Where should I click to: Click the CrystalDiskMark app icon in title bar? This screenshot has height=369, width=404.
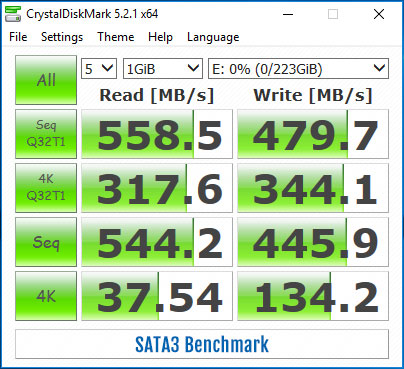pos(13,14)
